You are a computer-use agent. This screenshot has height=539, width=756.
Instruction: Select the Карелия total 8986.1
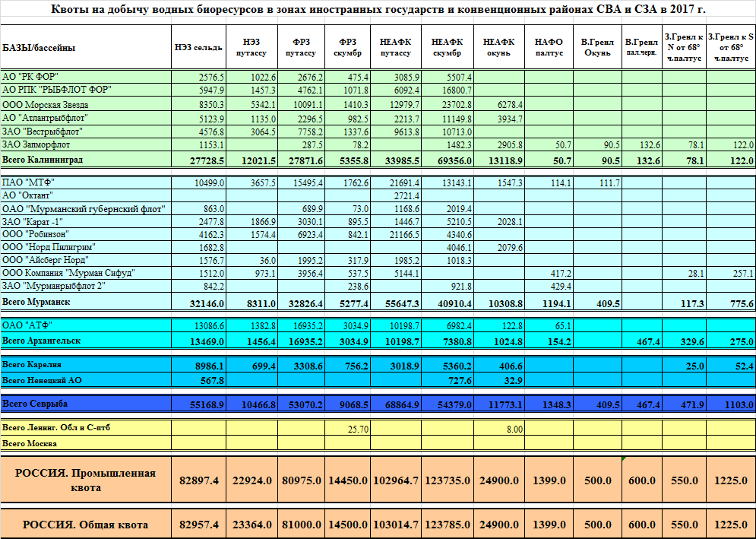198,365
